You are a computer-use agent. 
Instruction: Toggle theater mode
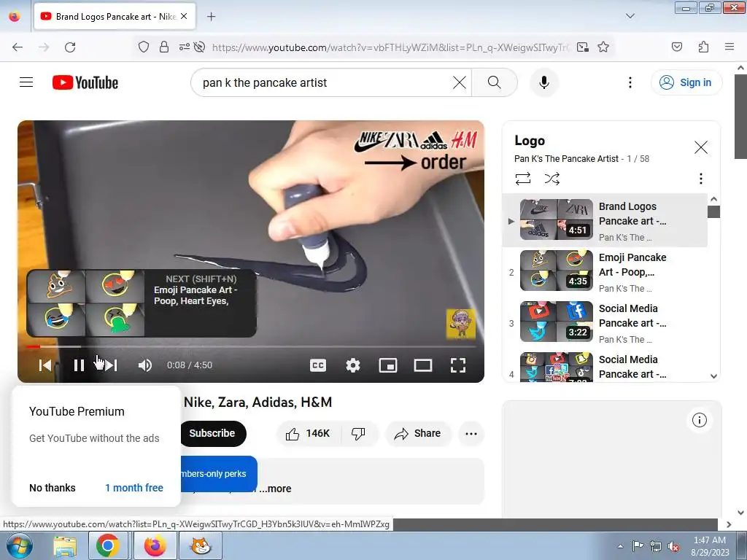point(422,365)
